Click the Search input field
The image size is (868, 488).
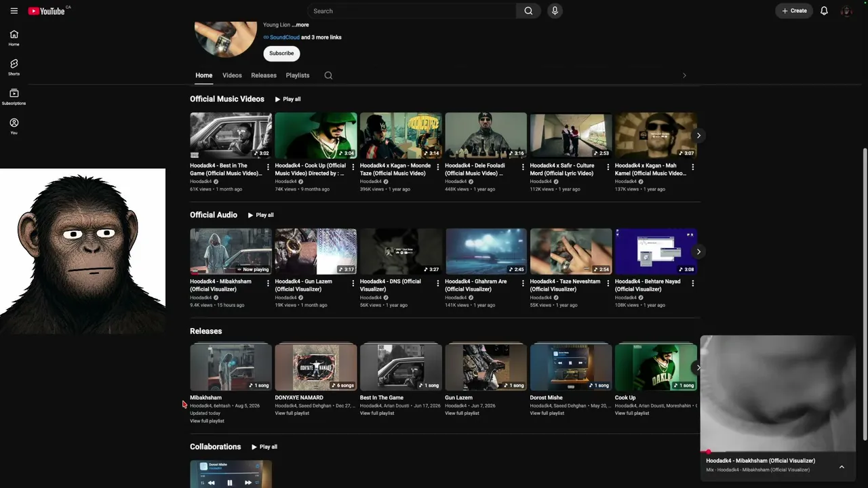pos(412,11)
